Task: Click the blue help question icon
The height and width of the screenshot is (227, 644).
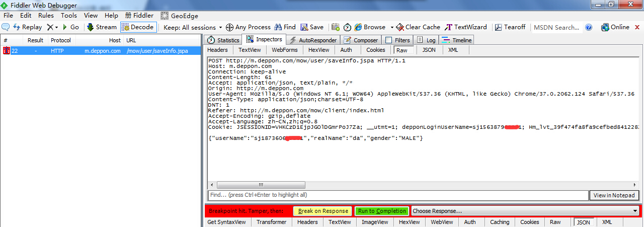Action: [589, 27]
